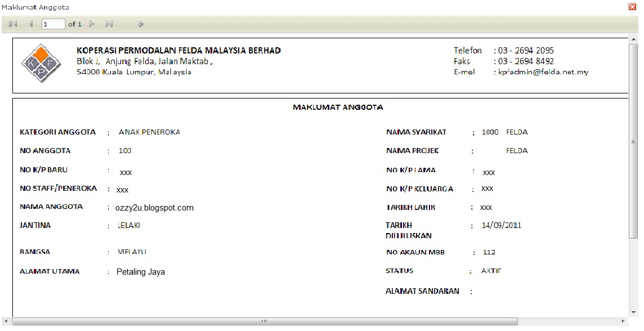Click the text 54000 Kuala Lumpur, Malaysia
This screenshot has height=331, width=644.
[134, 72]
